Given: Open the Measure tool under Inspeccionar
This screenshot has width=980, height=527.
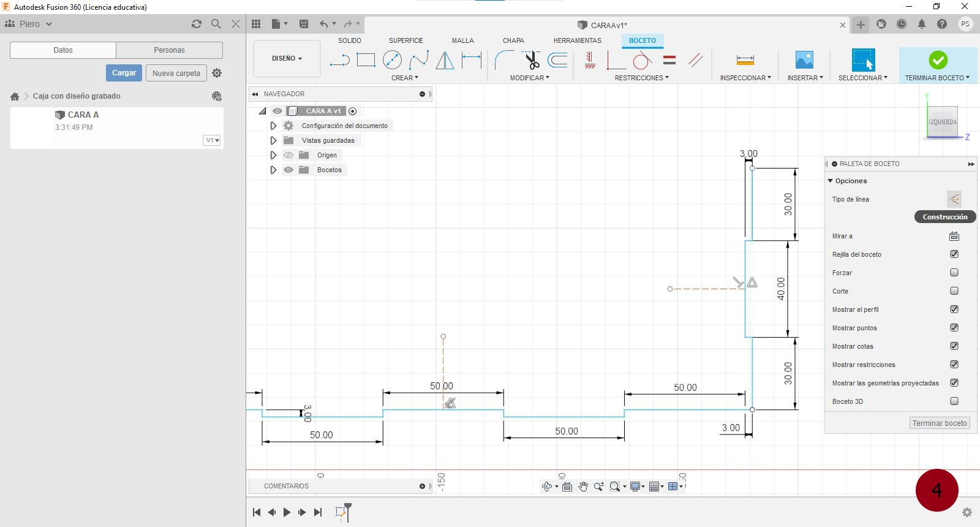Looking at the screenshot, I should [x=745, y=60].
